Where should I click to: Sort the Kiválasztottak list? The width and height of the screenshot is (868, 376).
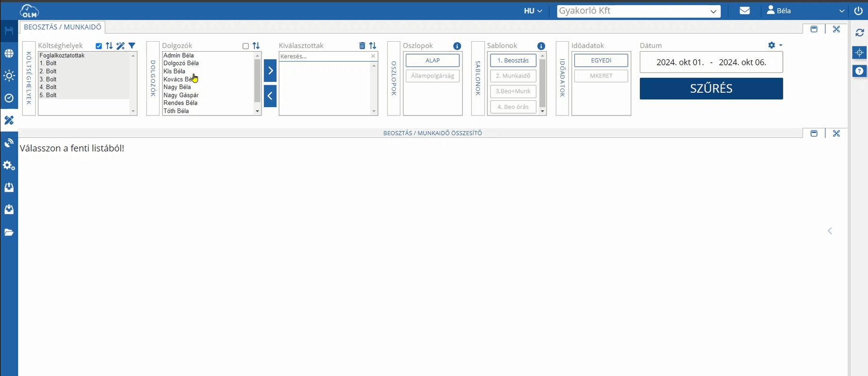(373, 46)
